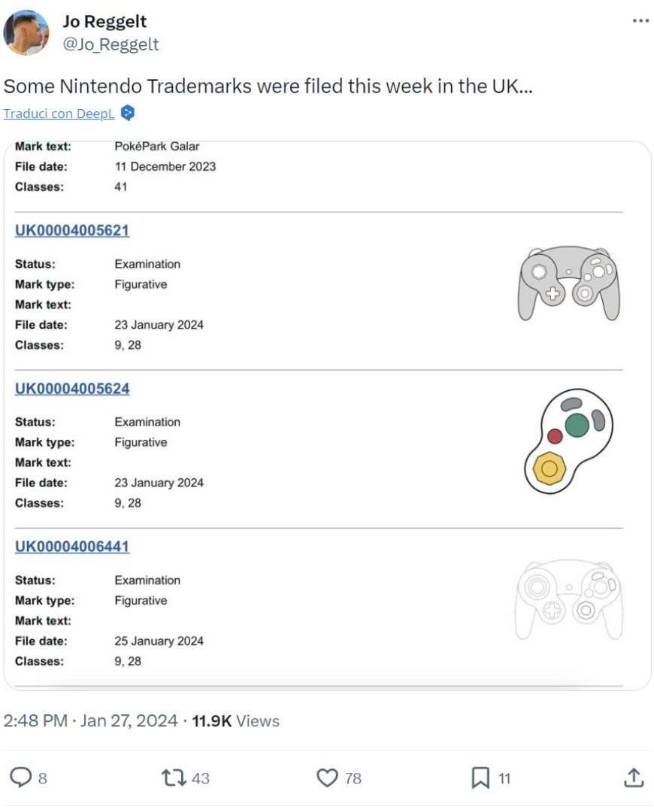Viewport: 654px width, 812px height.
Task: Click the DeepL logo icon
Action: (128, 114)
